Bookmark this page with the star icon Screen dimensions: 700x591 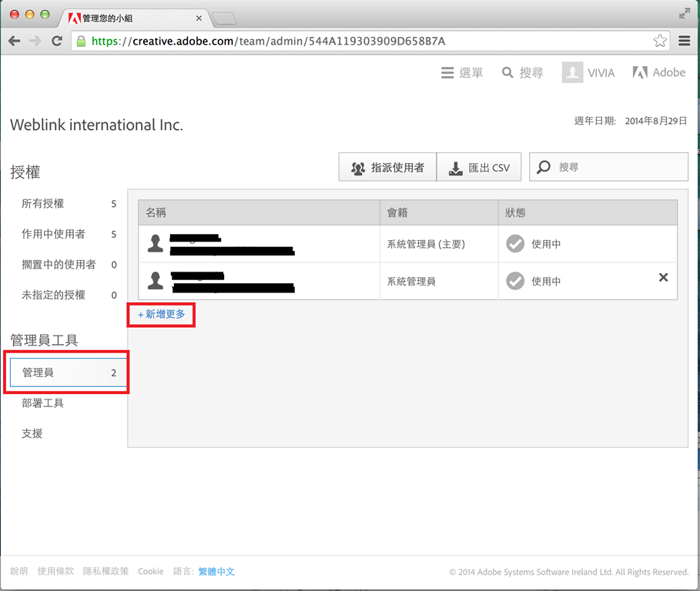point(660,41)
